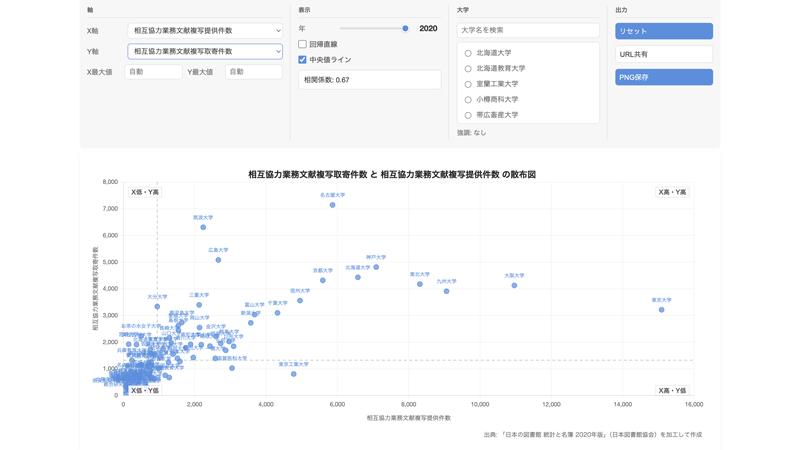Select 北海道大学 radio button
Viewport: 800px width, 450px height.
(468, 53)
